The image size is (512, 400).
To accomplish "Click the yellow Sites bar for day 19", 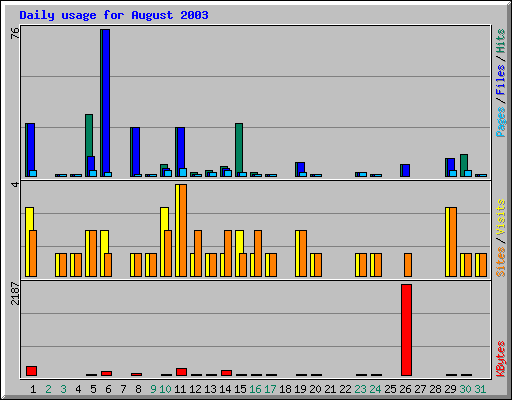I will [x=297, y=253].
